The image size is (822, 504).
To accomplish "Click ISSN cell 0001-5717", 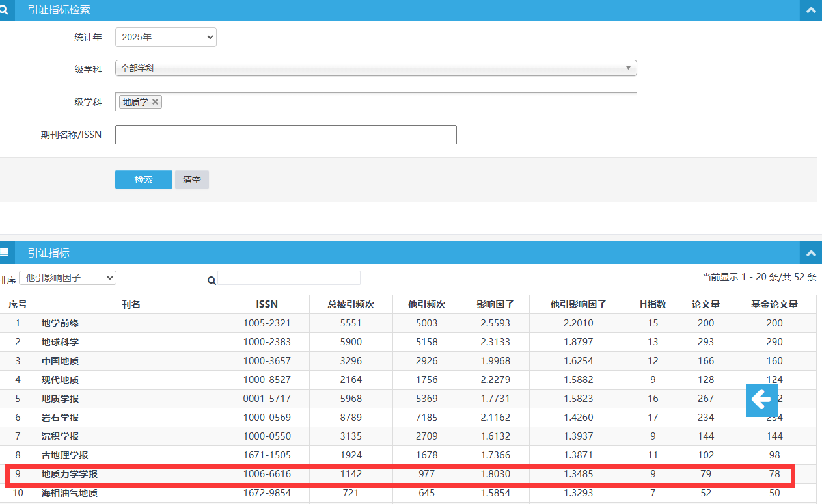I will point(267,399).
